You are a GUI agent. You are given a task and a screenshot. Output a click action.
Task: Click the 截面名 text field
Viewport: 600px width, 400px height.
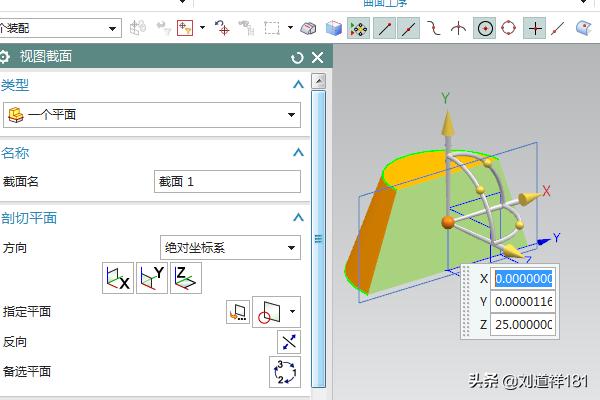pos(227,181)
